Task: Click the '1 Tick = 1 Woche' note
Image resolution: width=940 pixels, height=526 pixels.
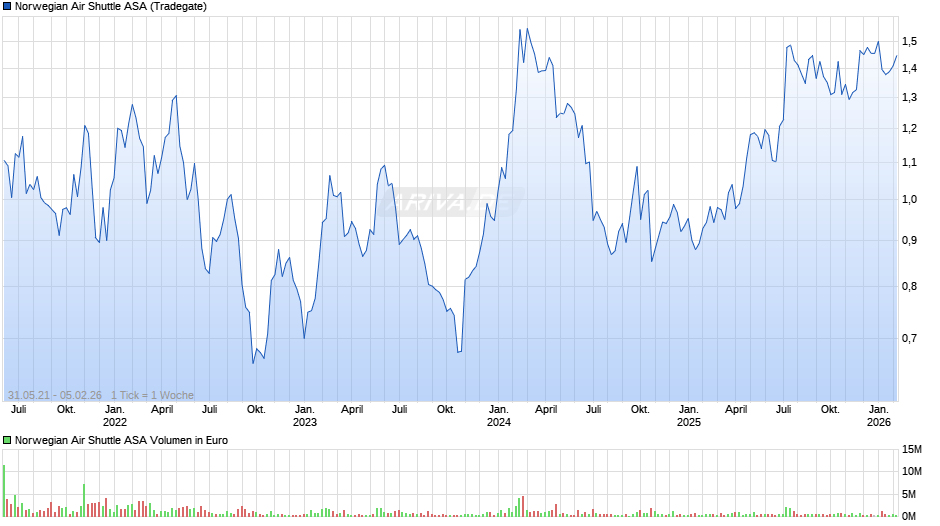Action: 152,395
